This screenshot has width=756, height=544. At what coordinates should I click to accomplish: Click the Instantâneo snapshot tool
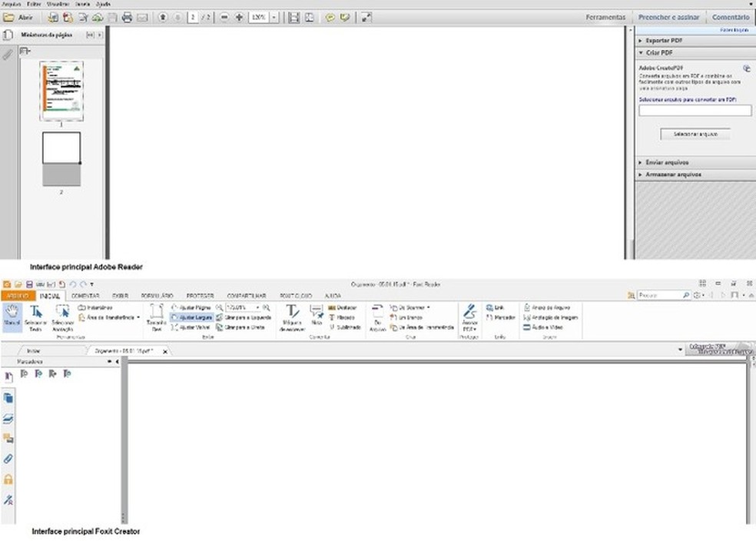[95, 307]
